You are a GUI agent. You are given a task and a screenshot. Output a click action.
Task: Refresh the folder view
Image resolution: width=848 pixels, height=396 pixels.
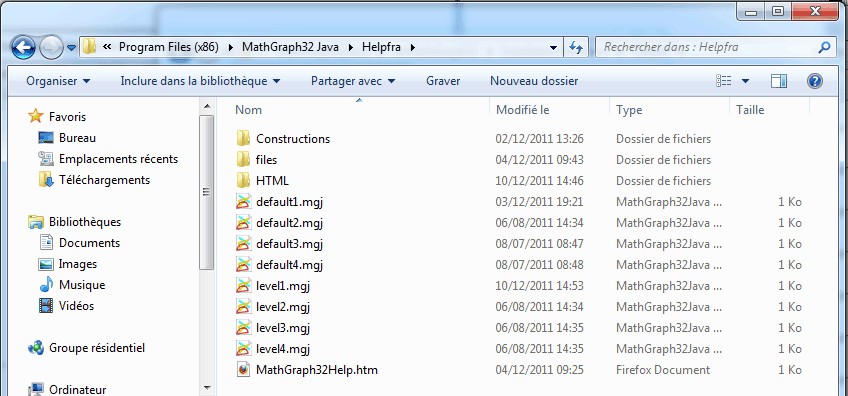pyautogui.click(x=576, y=48)
